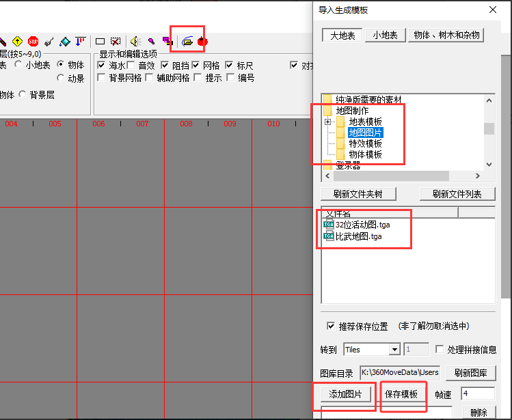Select the empty rectangle selection icon
Image resolution: width=512 pixels, height=420 pixels.
(100, 42)
